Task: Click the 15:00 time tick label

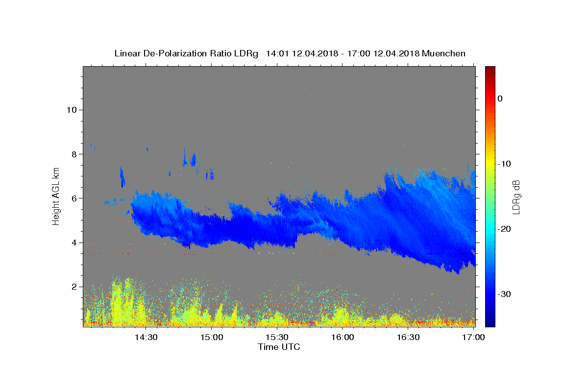Action: click(x=212, y=338)
